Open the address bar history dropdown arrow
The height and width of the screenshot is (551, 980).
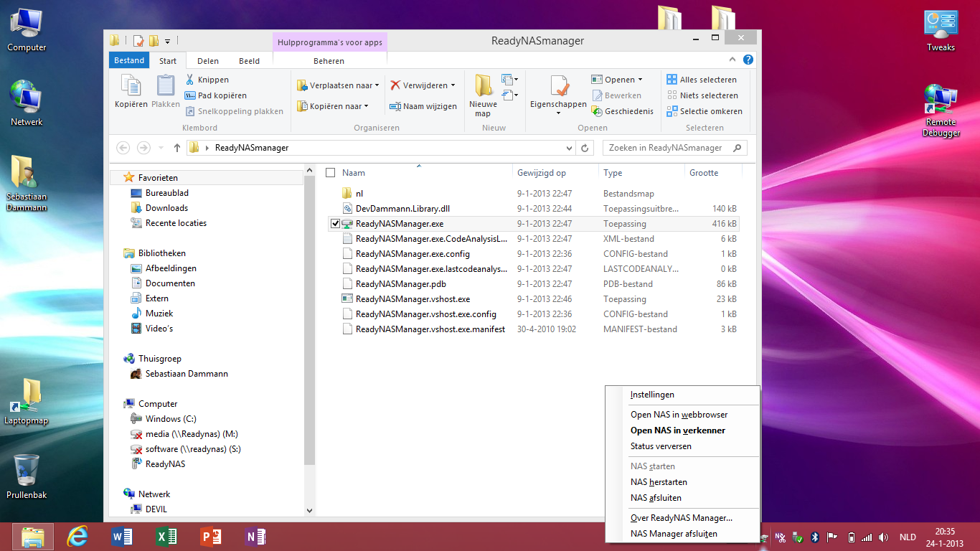point(570,148)
